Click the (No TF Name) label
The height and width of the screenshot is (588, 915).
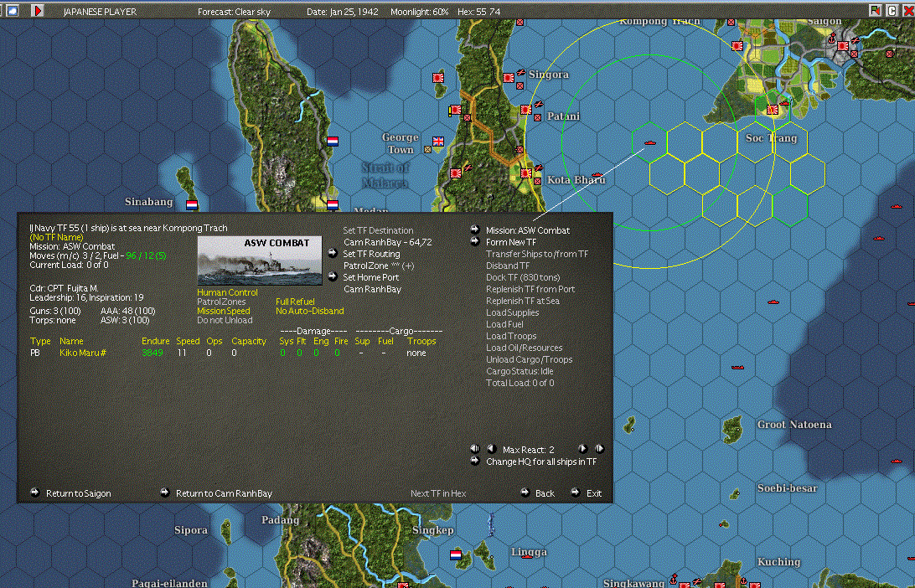pos(57,237)
